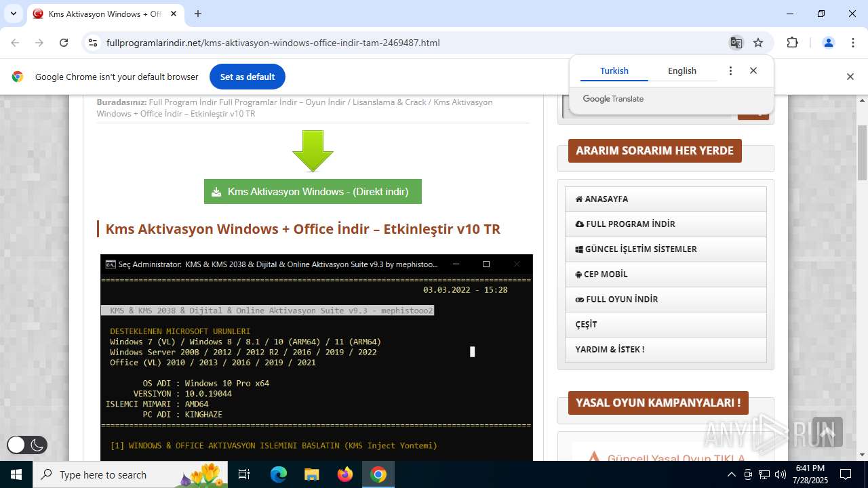Open the taskbar clock and date
The height and width of the screenshot is (488, 868).
tap(810, 474)
